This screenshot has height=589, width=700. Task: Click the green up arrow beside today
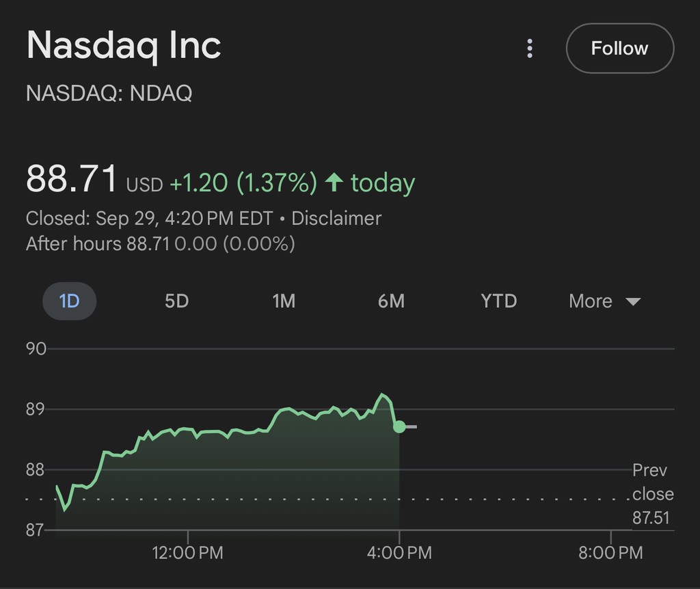coord(334,182)
